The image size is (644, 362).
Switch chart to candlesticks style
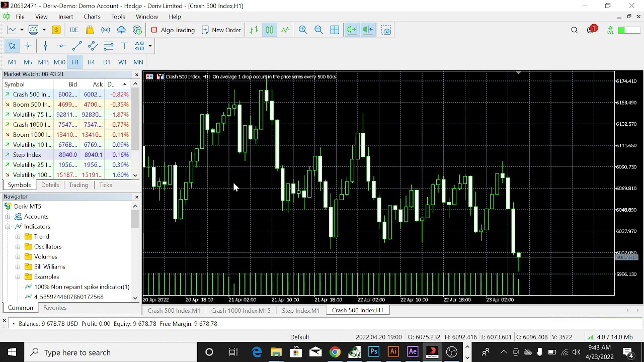pyautogui.click(x=270, y=30)
